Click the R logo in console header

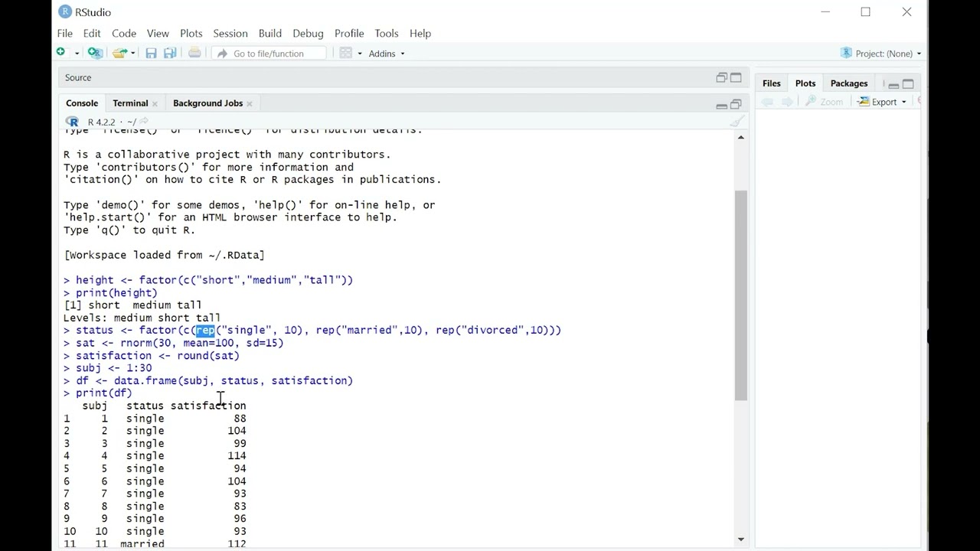(x=72, y=122)
